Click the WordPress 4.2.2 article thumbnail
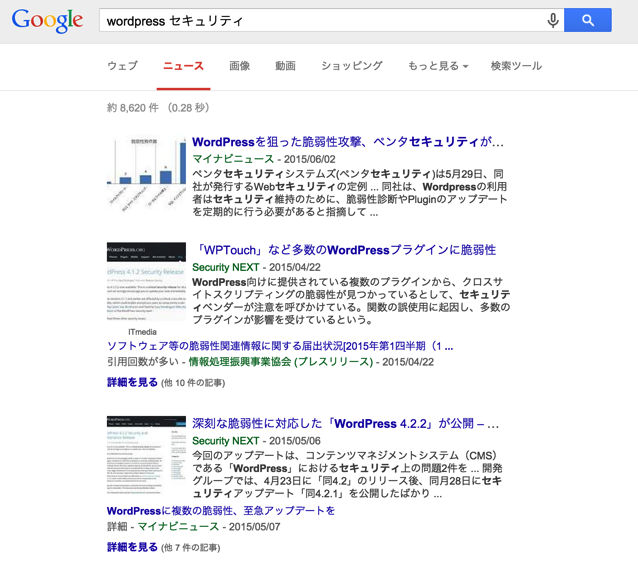The height and width of the screenshot is (563, 638). [146, 455]
